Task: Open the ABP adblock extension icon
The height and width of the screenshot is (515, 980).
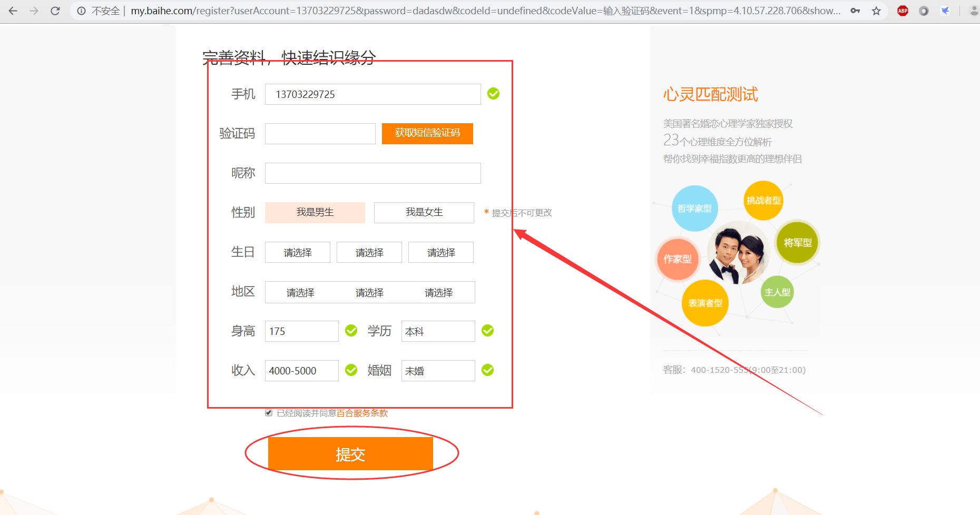Action: click(x=903, y=11)
